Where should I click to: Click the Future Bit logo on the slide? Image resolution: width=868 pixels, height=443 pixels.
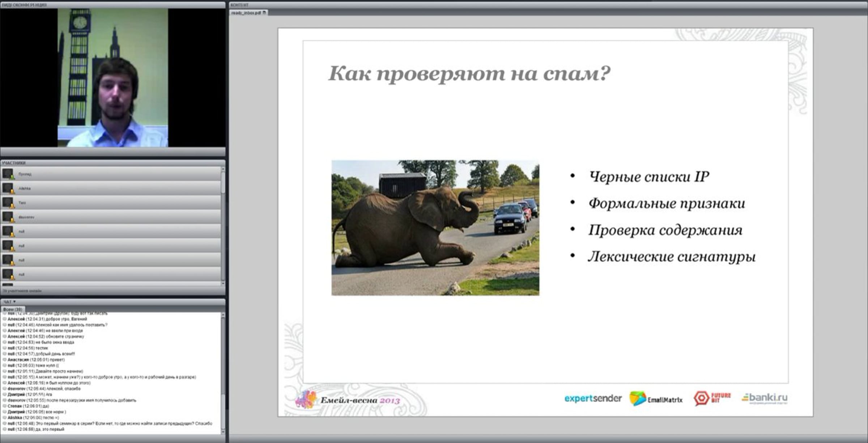pos(712,398)
